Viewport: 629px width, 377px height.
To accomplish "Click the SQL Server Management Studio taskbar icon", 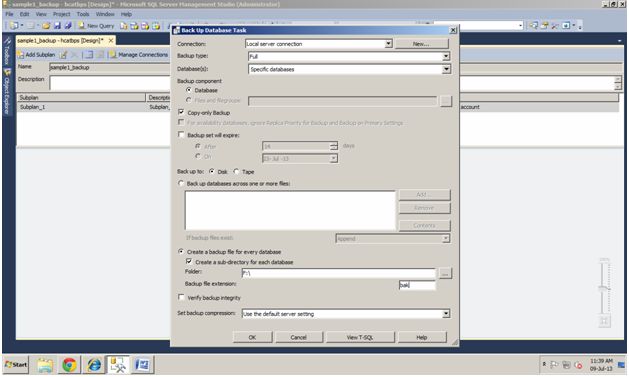I will pyautogui.click(x=118, y=365).
